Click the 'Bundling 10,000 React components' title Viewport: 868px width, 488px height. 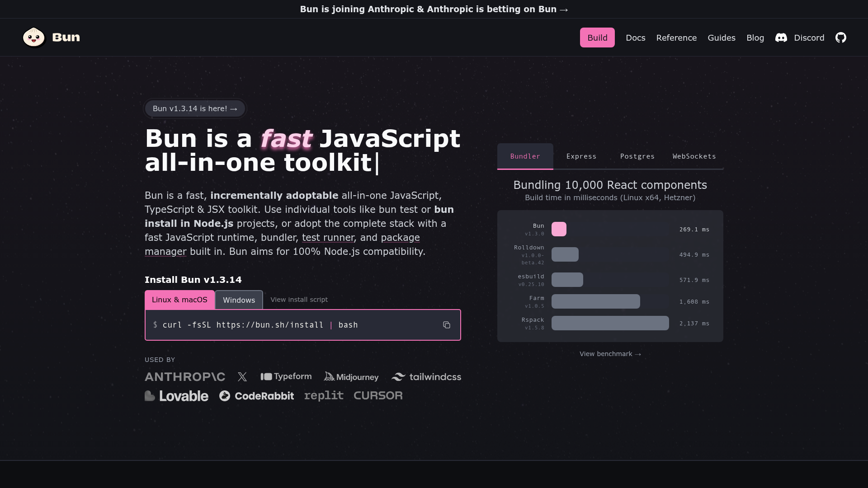tap(610, 185)
